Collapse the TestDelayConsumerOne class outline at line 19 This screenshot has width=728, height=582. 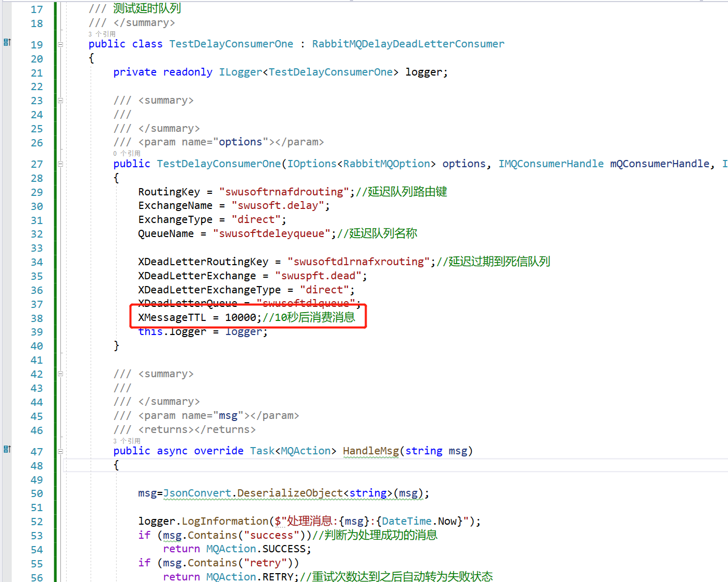click(x=60, y=44)
